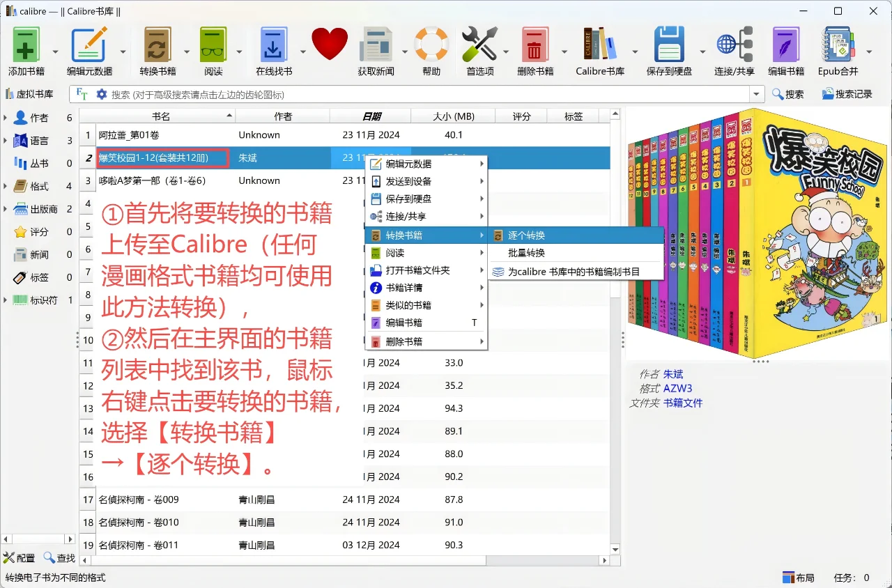Image resolution: width=892 pixels, height=588 pixels.
Task: Open dropdown arrow next to Convert books
Action: click(187, 52)
